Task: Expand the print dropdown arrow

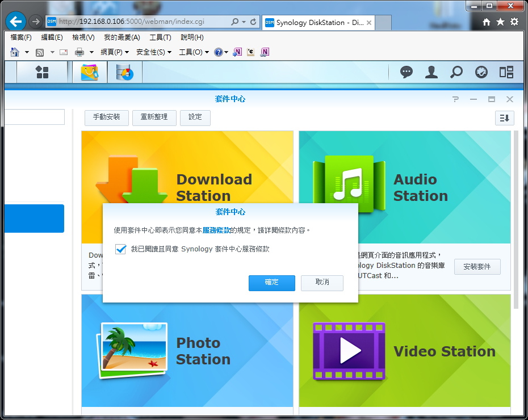Action: click(91, 52)
